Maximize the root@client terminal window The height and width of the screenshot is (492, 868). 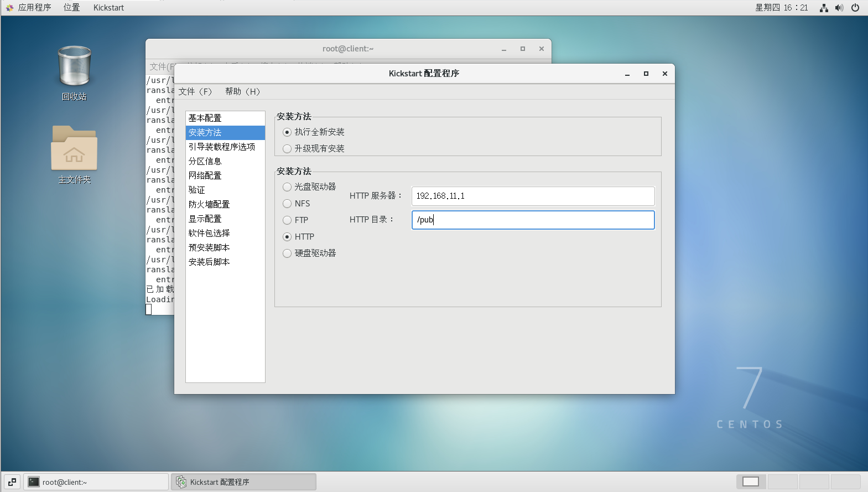523,49
